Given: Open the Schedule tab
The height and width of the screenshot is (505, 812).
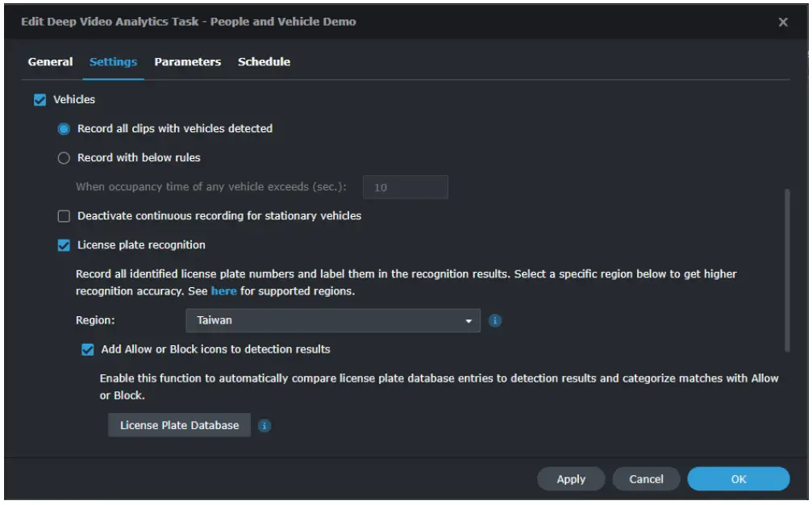Looking at the screenshot, I should click(262, 61).
